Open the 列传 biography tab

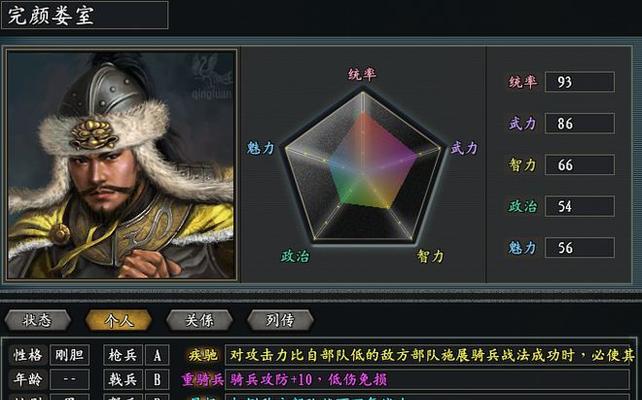click(280, 320)
